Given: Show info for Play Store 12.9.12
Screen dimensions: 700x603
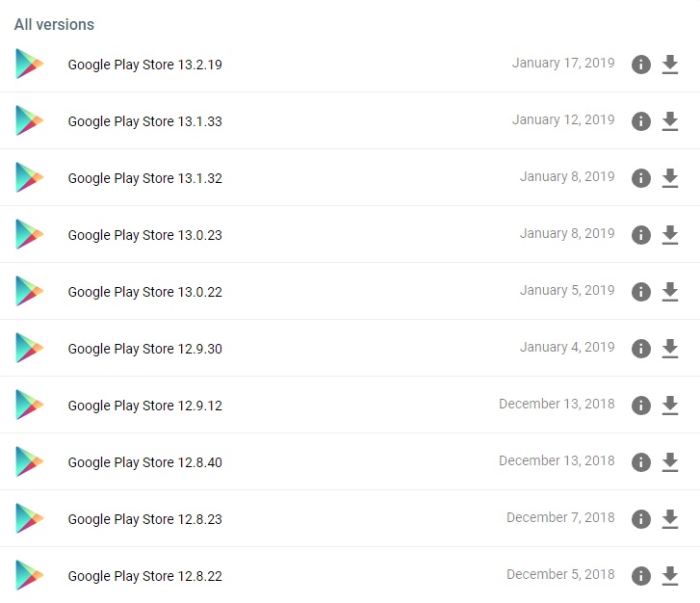Looking at the screenshot, I should click(640, 406).
